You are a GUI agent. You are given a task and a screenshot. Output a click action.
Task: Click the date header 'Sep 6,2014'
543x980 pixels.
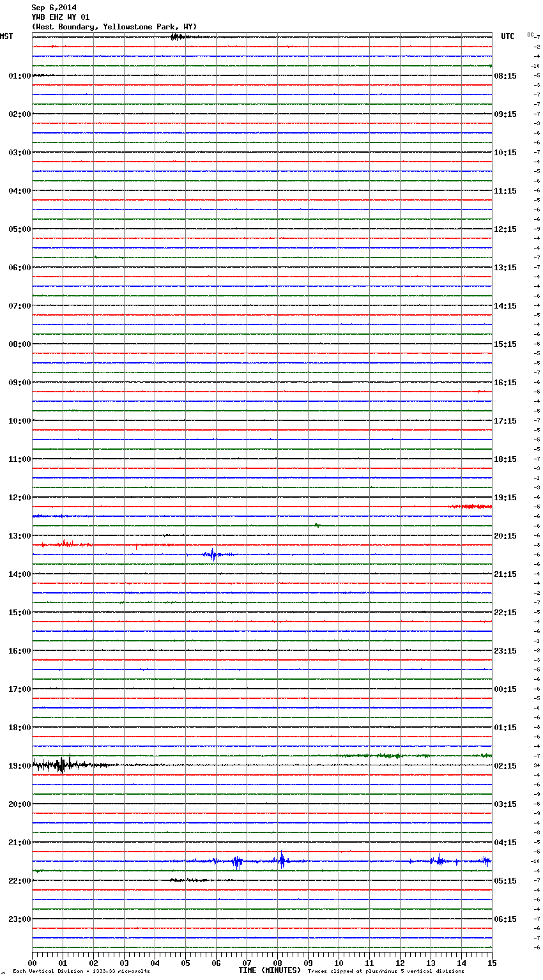(54, 8)
